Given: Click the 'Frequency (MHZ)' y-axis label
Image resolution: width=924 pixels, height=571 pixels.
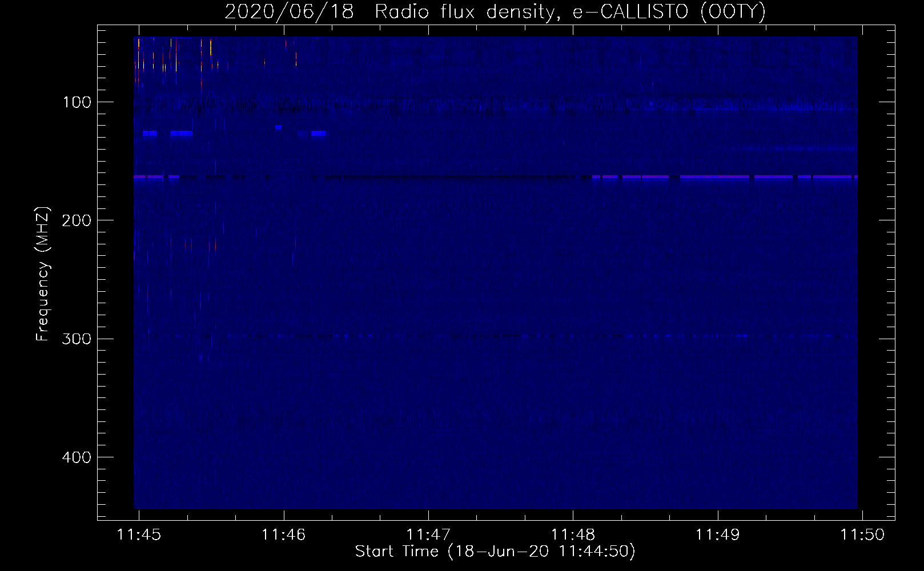Looking at the screenshot, I should click(43, 274).
